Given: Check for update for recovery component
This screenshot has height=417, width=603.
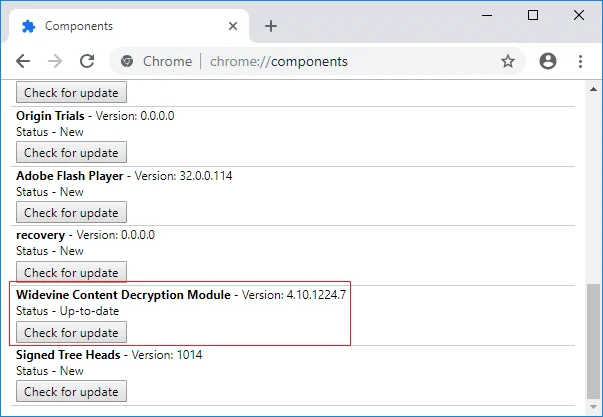Looking at the screenshot, I should tap(71, 272).
